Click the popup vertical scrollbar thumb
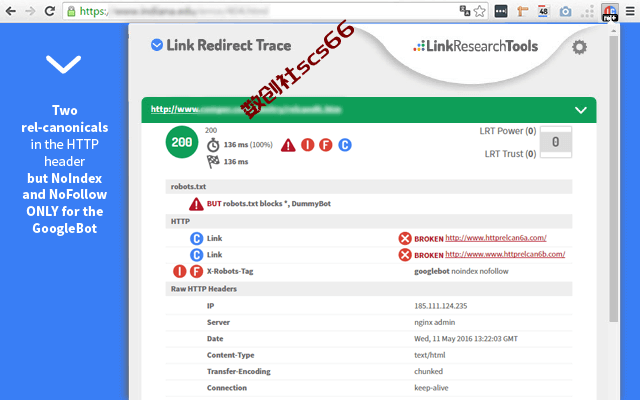This screenshot has height=400, width=640. tap(613, 178)
